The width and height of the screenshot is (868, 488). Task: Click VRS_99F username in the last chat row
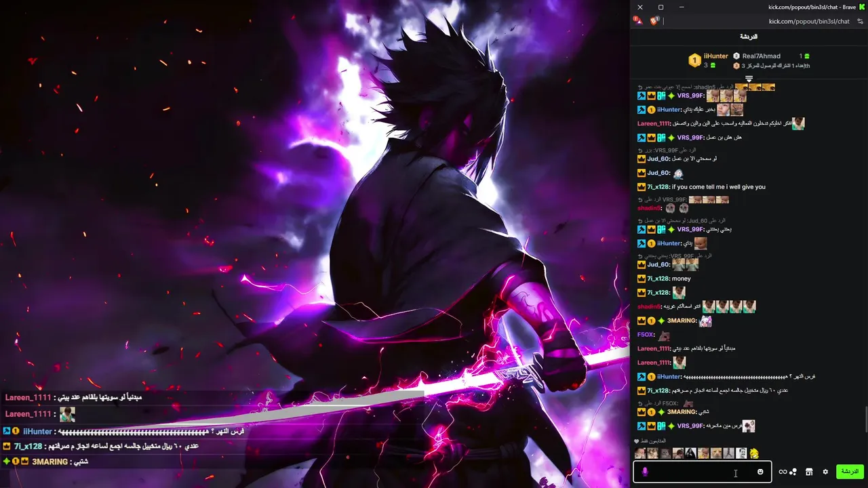pos(690,426)
